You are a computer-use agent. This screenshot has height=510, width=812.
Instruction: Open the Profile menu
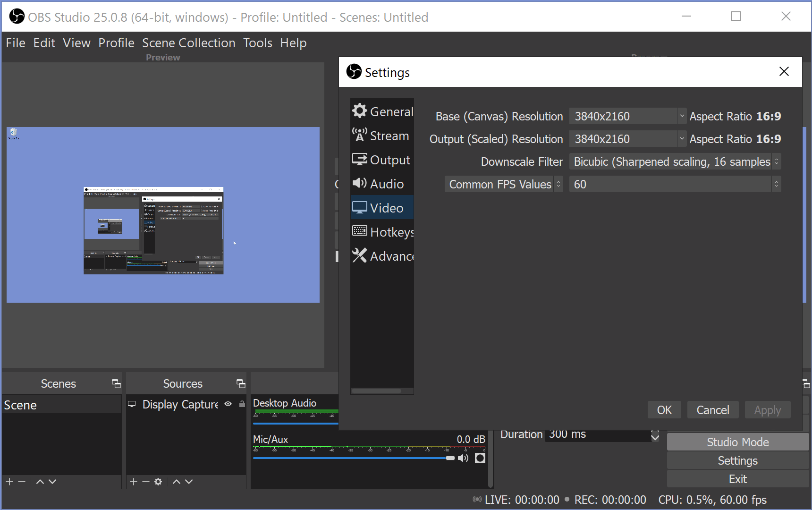pyautogui.click(x=116, y=43)
